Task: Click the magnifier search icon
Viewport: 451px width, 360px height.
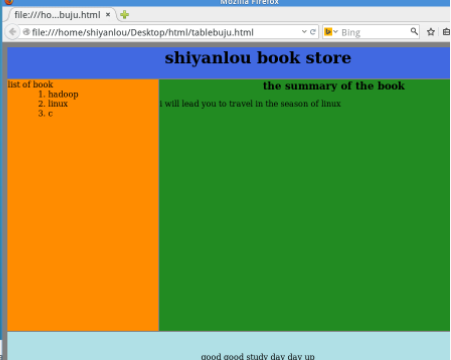Action: tap(414, 31)
